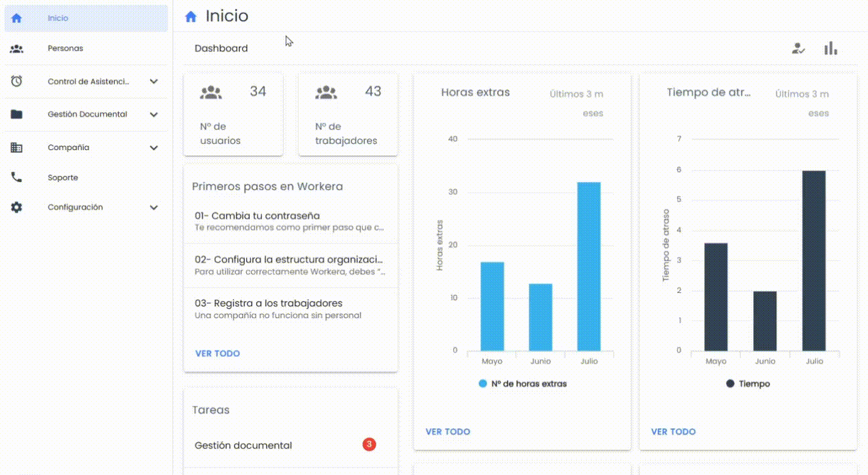Expand the Gestión Documental chevron
The image size is (868, 475).
pos(154,114)
